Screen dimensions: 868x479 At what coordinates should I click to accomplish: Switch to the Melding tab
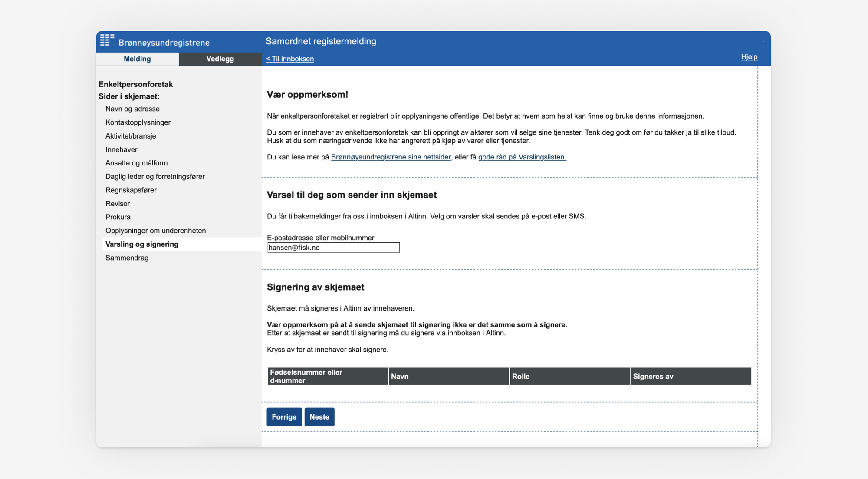click(x=137, y=59)
